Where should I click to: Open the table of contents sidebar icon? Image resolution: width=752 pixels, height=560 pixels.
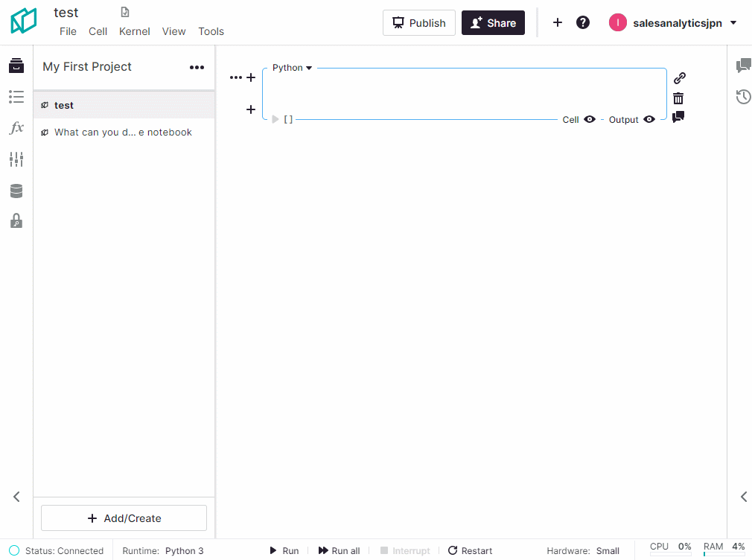tap(16, 97)
